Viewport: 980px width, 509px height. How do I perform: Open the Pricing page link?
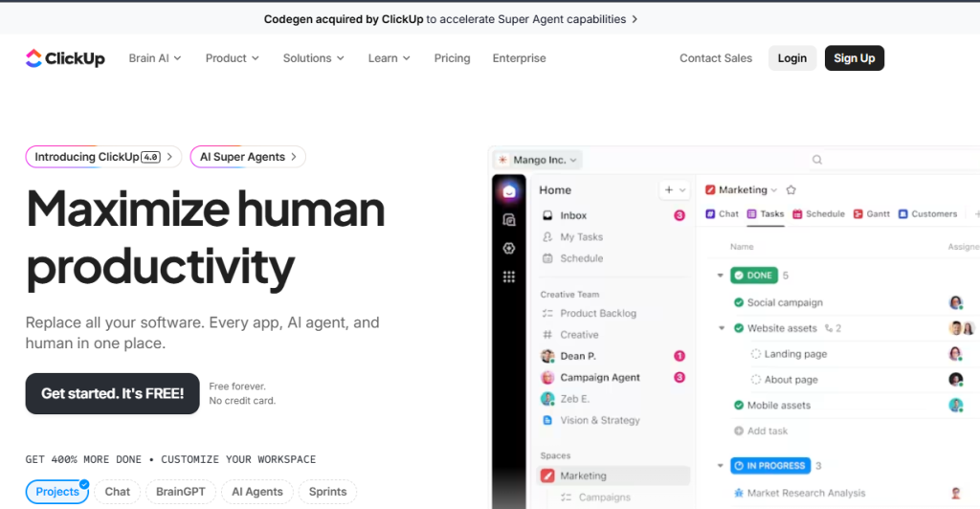point(452,58)
